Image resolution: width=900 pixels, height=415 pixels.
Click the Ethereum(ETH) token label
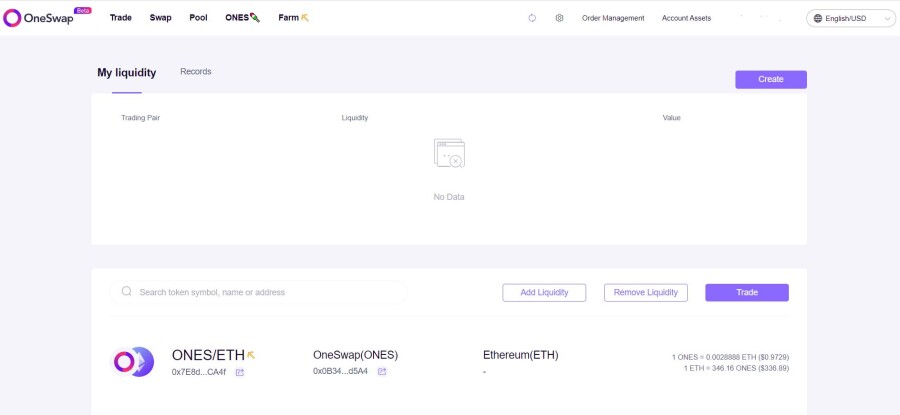tap(521, 355)
